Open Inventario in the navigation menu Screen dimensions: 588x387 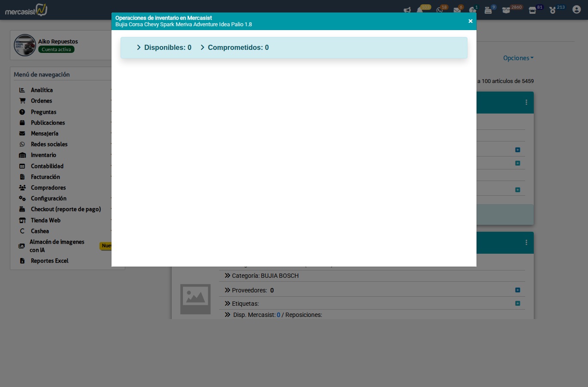[x=43, y=155]
